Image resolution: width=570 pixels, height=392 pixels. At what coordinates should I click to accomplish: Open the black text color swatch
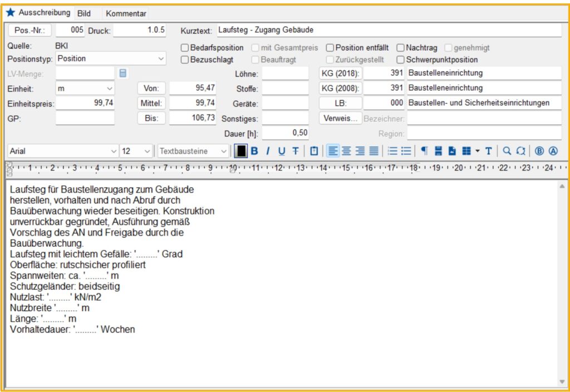[x=240, y=151]
